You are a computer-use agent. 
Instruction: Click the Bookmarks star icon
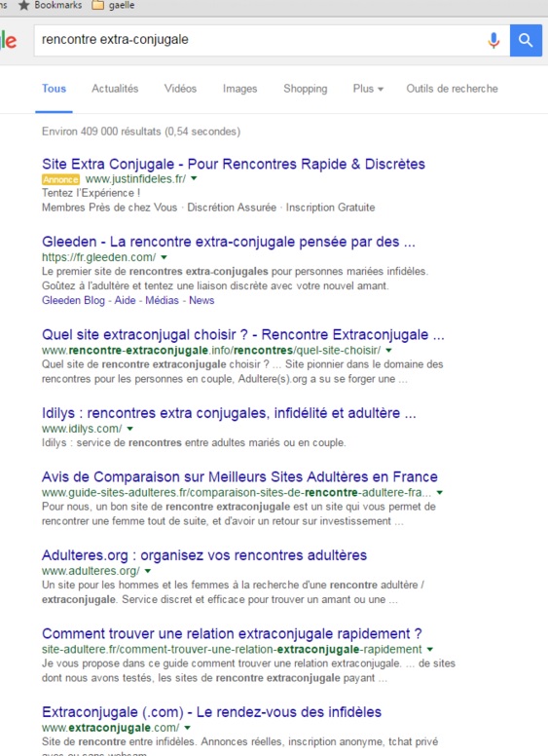[x=24, y=5]
